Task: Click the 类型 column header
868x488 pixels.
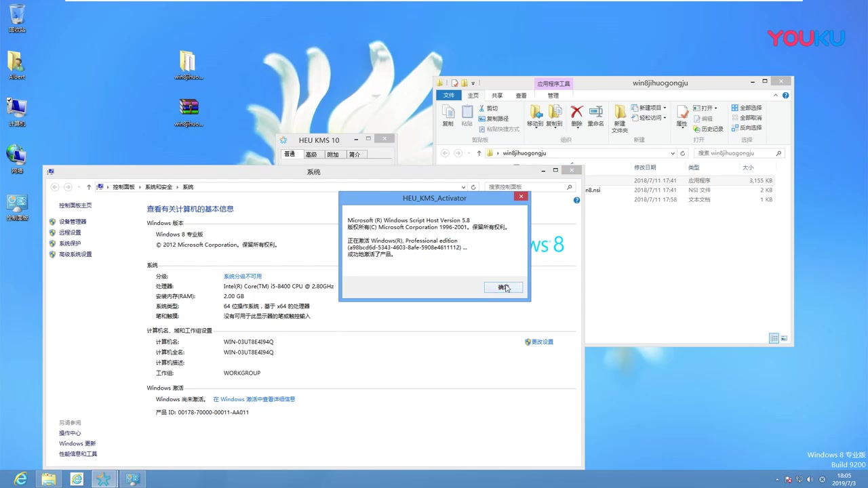Action: coord(694,167)
